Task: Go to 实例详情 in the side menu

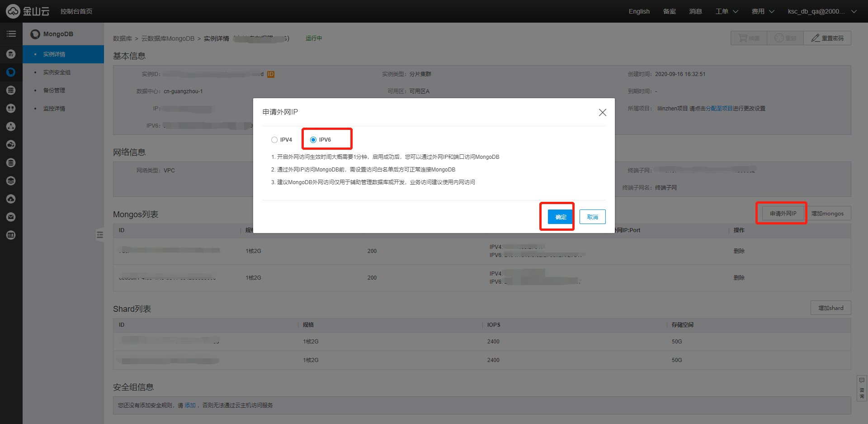Action: tap(63, 54)
